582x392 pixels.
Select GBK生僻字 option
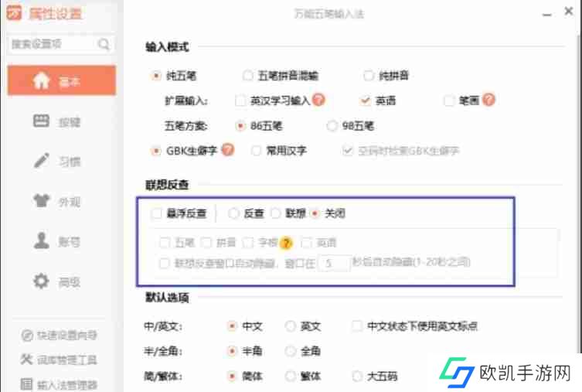click(156, 151)
